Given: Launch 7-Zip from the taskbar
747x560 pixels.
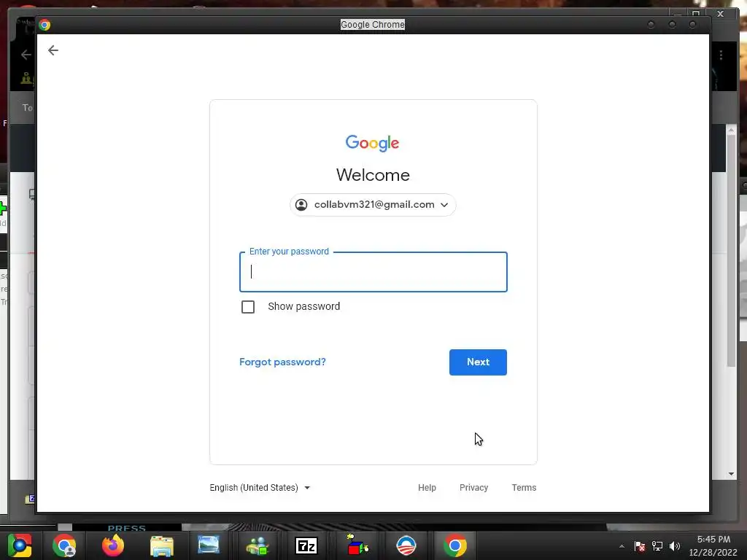Looking at the screenshot, I should tap(306, 545).
